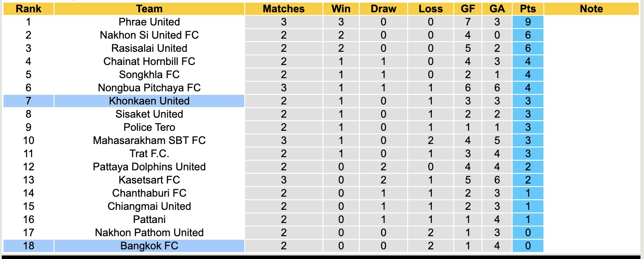This screenshot has width=644, height=259.
Task: Open the Phrae United team link
Action: 149,22
